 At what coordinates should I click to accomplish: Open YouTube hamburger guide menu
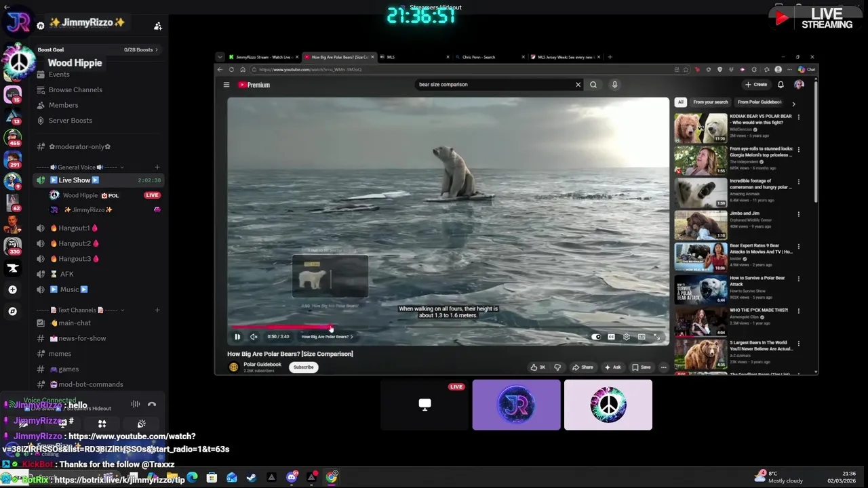click(226, 85)
